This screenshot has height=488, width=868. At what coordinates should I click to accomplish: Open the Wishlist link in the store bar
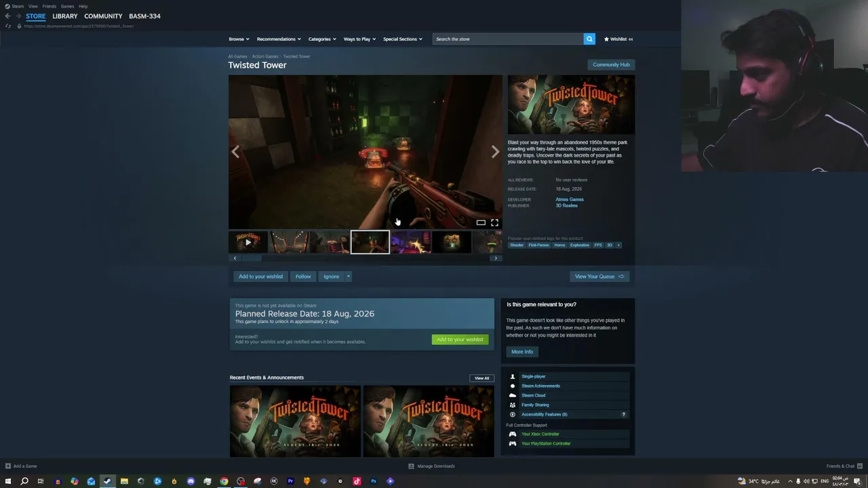point(618,39)
